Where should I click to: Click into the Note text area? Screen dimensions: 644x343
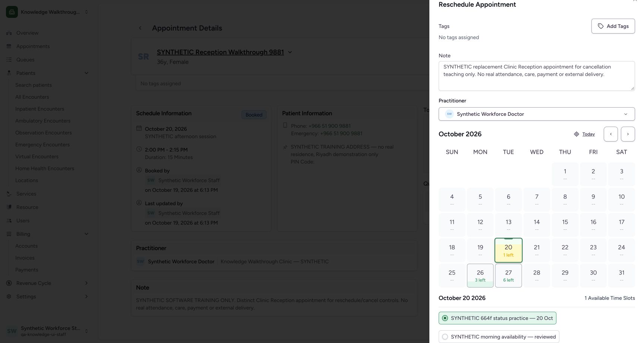(x=537, y=76)
